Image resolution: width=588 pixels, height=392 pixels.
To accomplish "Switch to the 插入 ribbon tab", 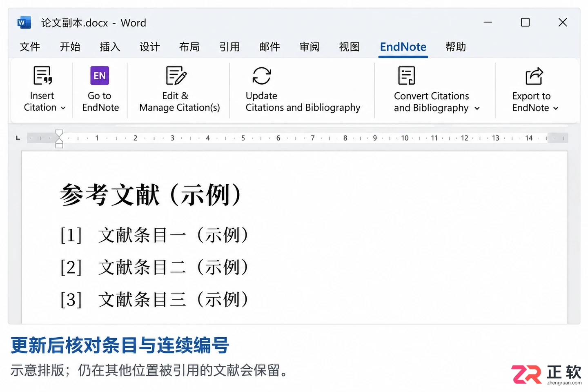I will (110, 47).
